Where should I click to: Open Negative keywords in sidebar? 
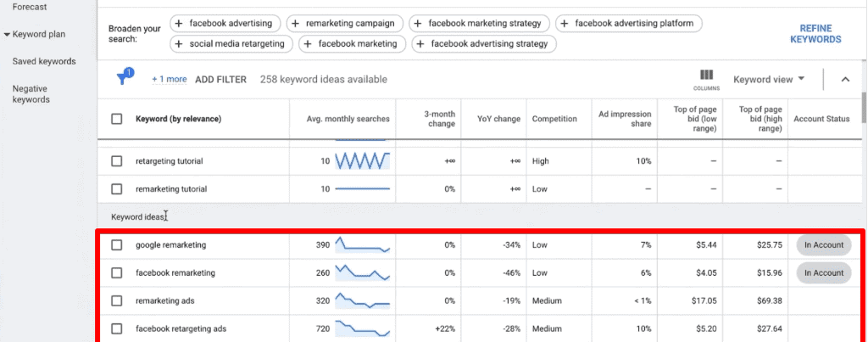pyautogui.click(x=31, y=94)
